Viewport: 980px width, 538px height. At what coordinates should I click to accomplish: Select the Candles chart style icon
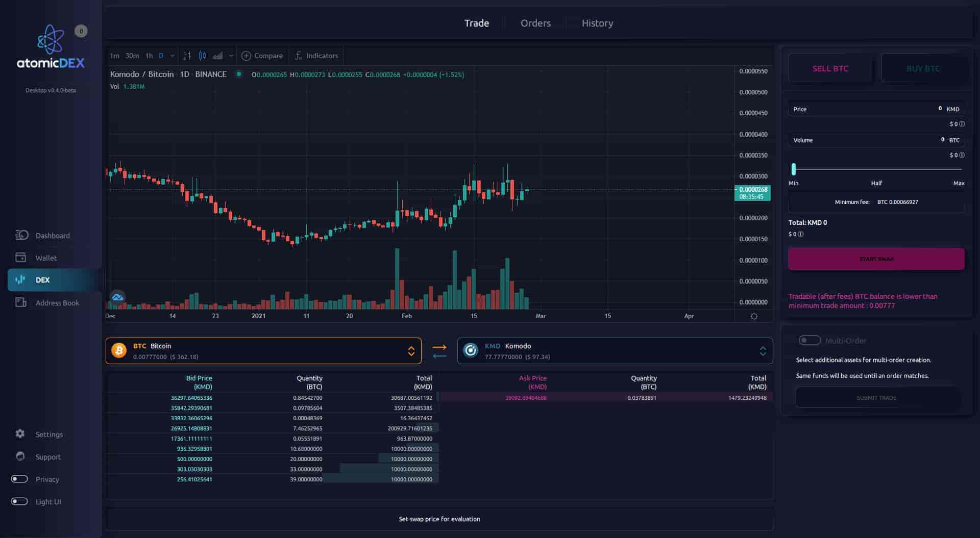pos(203,56)
